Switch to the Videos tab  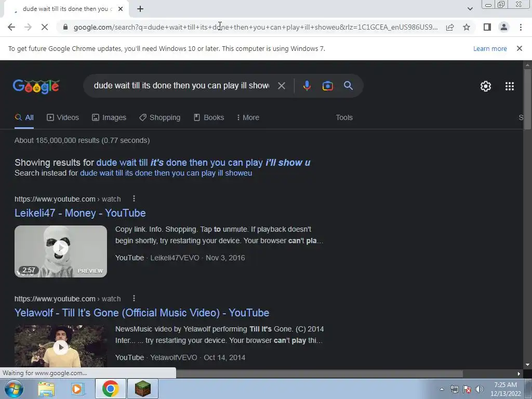click(x=63, y=117)
